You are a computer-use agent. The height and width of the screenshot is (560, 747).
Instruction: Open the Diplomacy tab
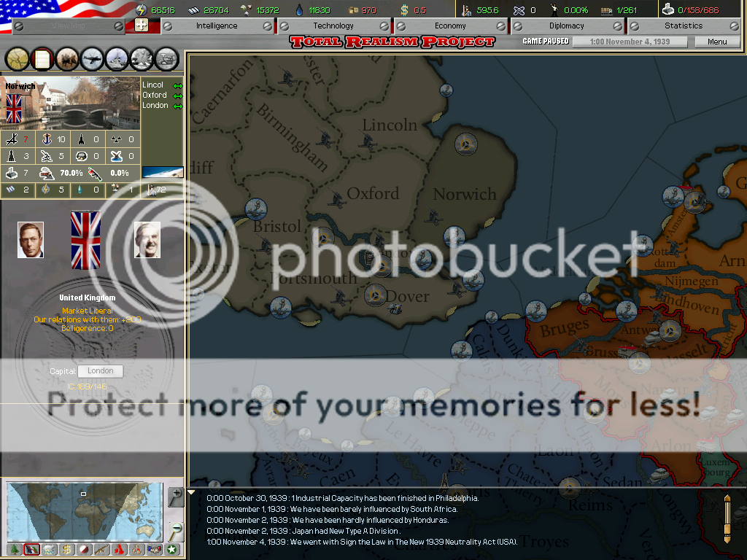pos(567,26)
